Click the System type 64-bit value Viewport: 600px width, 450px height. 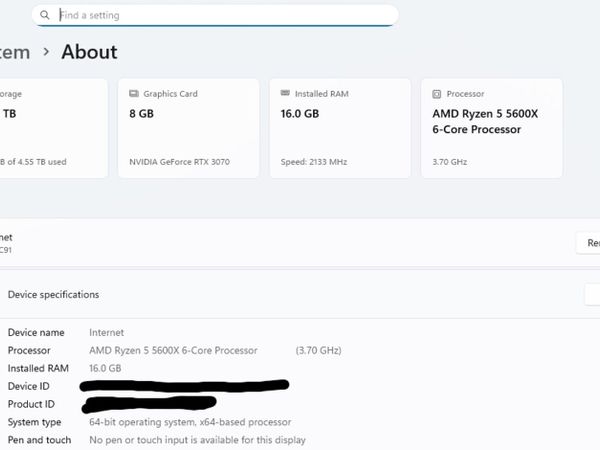pos(190,422)
